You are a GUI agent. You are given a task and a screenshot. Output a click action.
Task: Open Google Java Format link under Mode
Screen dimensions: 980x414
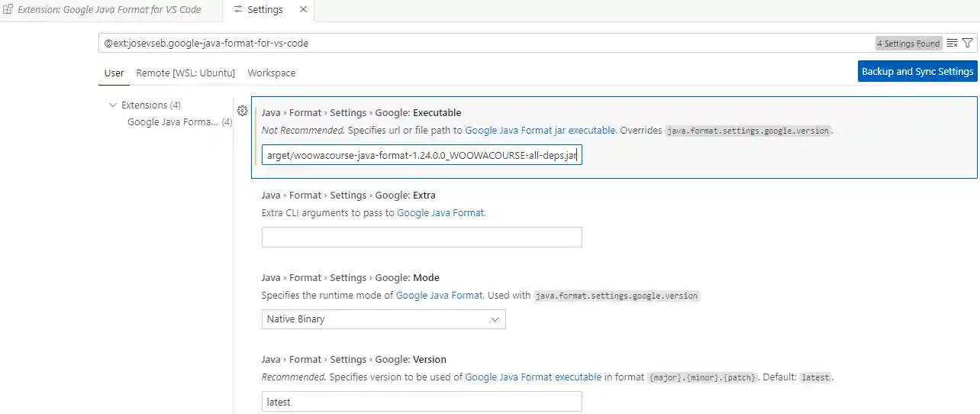tap(439, 295)
